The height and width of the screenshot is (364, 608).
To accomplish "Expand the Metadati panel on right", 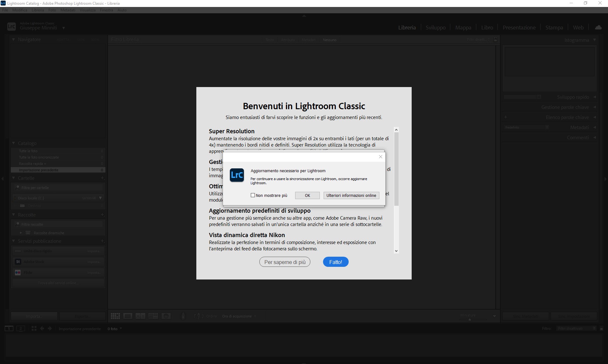I will pos(594,127).
